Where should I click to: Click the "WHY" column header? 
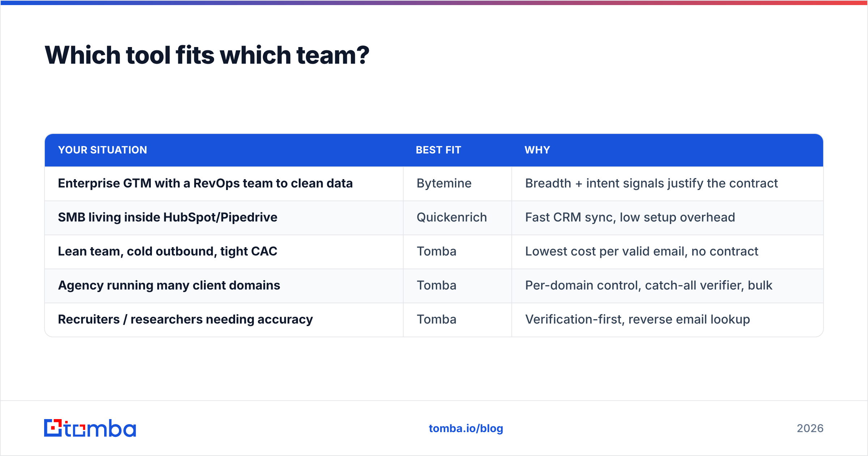click(537, 150)
